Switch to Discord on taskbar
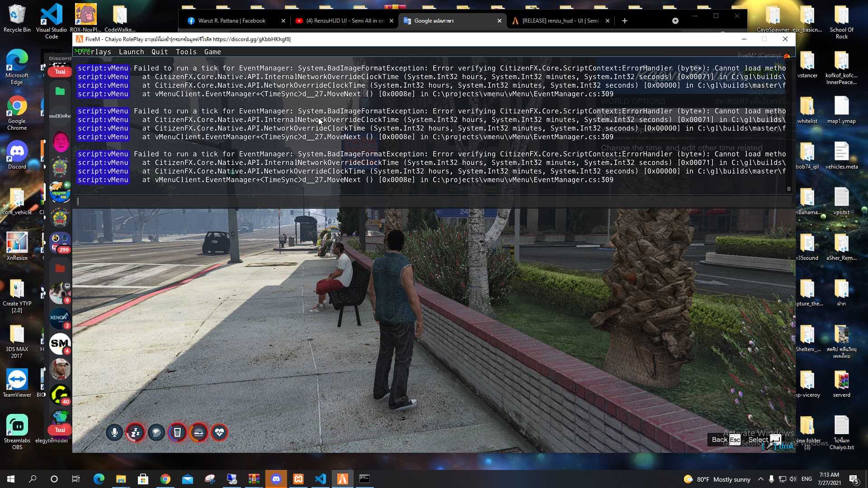868x488 pixels. pos(276,479)
